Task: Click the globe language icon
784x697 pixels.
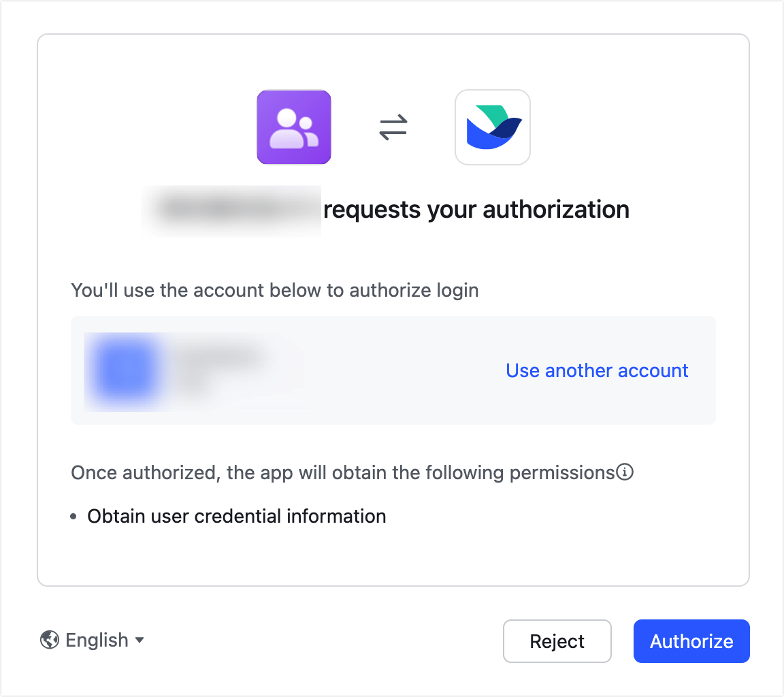Action: [50, 640]
